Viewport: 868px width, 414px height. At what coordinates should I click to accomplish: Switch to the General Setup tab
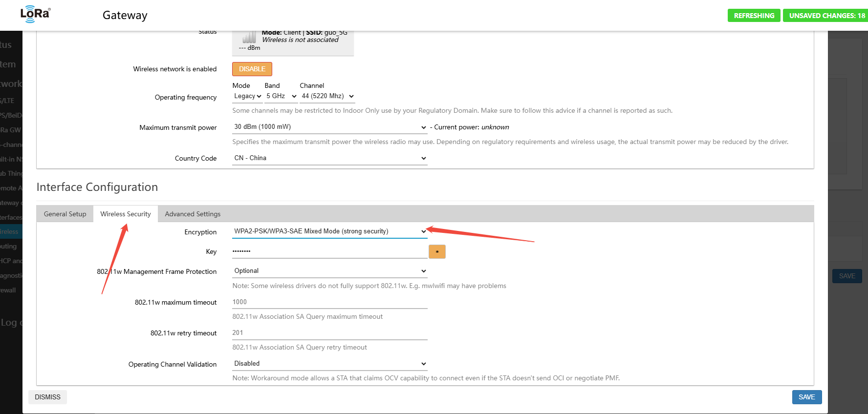click(65, 214)
